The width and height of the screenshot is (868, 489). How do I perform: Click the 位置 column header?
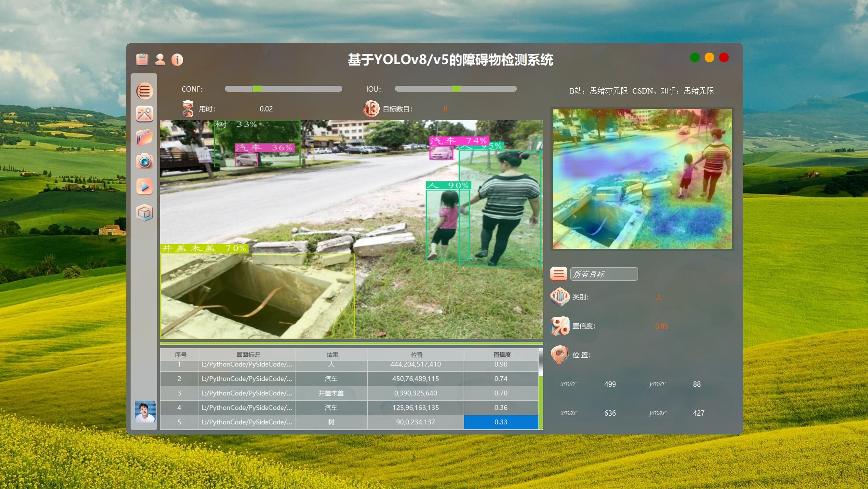[416, 354]
